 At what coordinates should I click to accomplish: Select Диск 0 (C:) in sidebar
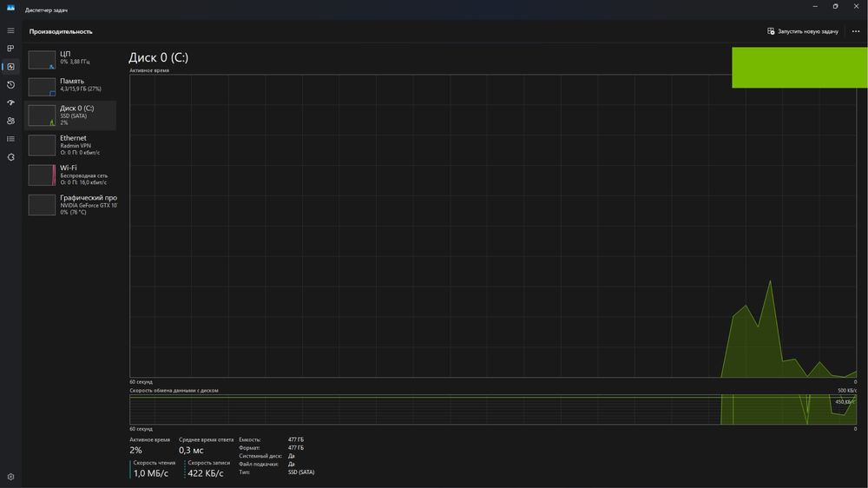(70, 115)
